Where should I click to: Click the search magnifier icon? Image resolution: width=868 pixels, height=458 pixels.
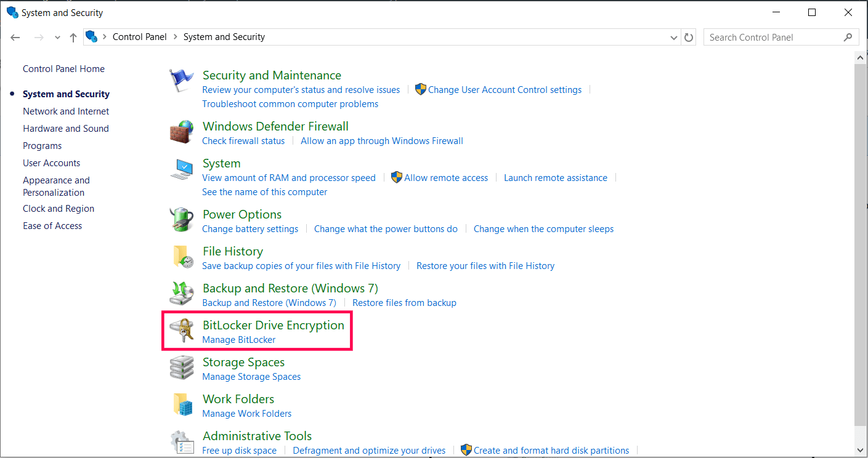pos(848,38)
